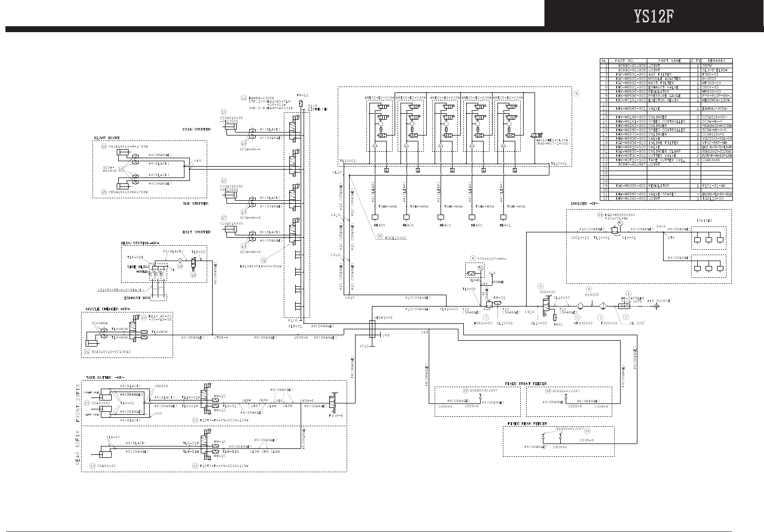Click the EXHAUST VALVE row in parts table
This screenshot has height=532, width=764.
[667, 88]
